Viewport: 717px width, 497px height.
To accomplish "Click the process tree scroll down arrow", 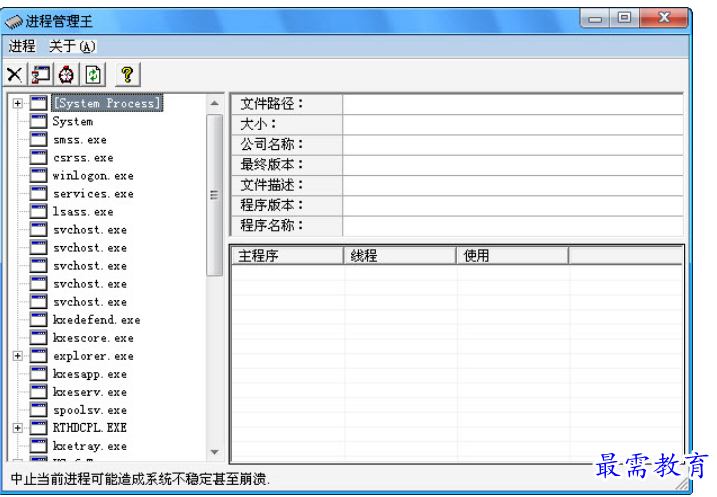I will 214,452.
